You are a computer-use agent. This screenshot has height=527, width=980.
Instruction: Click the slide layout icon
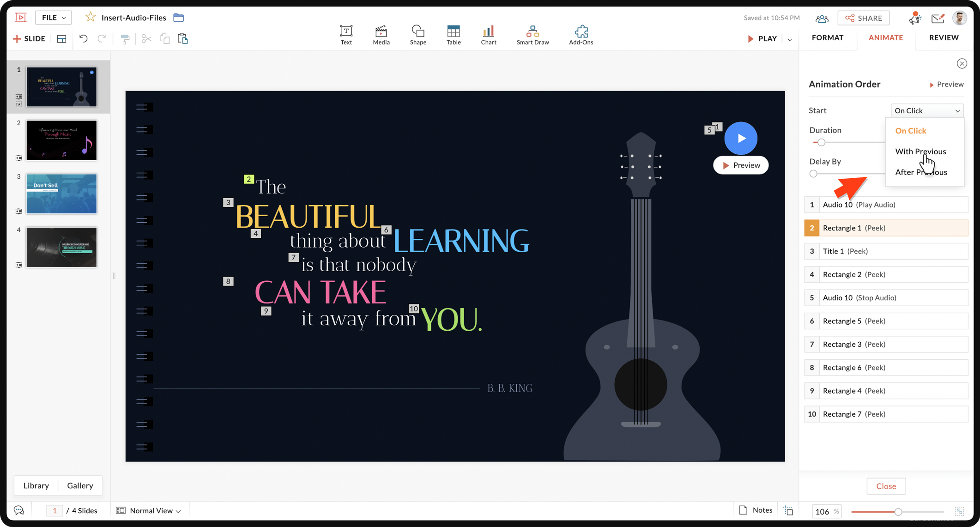(x=61, y=39)
